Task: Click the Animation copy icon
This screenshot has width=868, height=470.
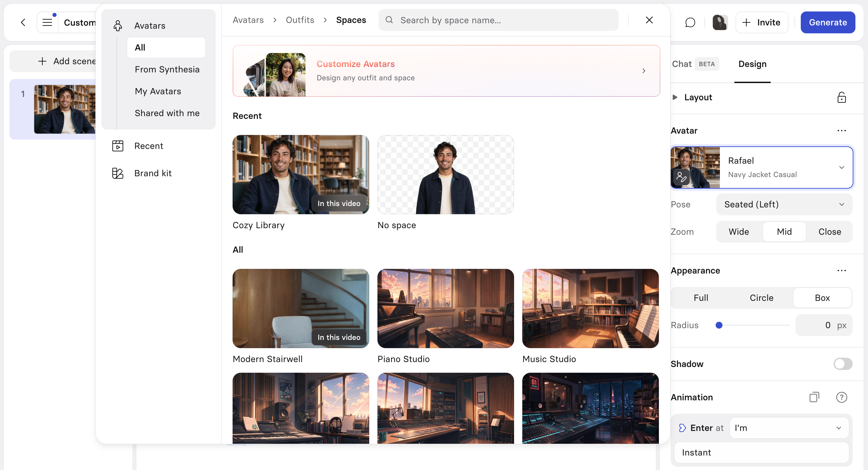Action: point(814,397)
